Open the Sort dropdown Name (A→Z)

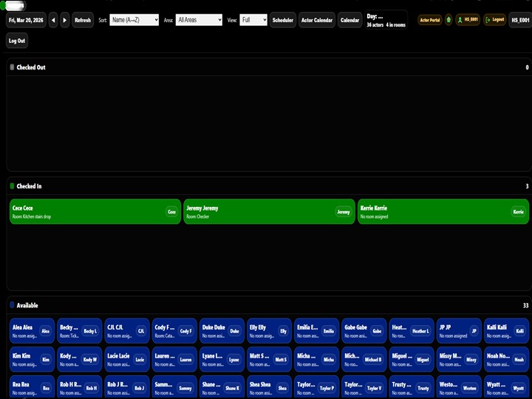pos(134,20)
